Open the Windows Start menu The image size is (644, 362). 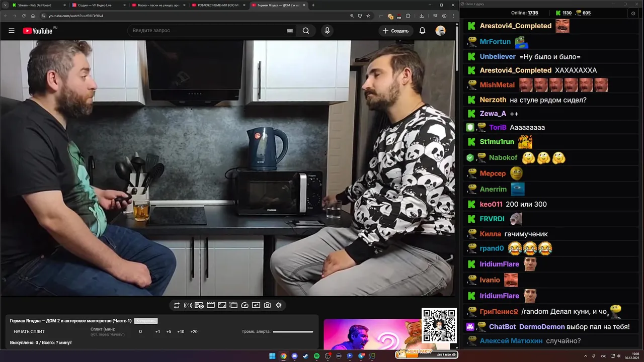pos(272,356)
